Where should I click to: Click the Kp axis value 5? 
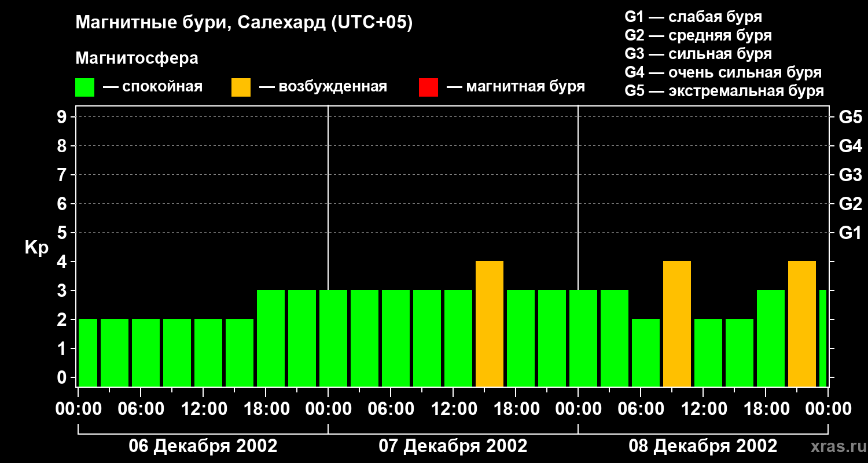[x=62, y=233]
